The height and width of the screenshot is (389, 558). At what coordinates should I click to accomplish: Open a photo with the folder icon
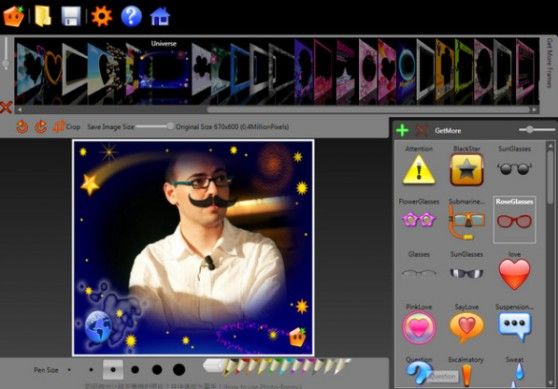point(43,16)
